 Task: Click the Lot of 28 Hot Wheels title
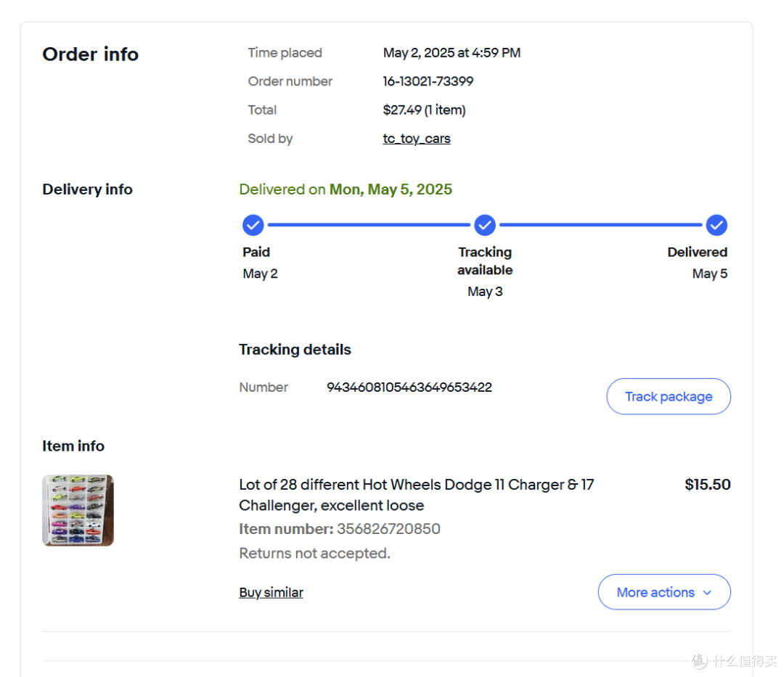(416, 495)
